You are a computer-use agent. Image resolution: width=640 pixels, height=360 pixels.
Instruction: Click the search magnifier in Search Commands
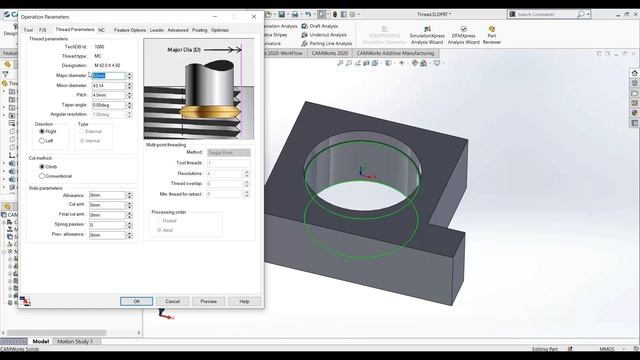pos(580,14)
